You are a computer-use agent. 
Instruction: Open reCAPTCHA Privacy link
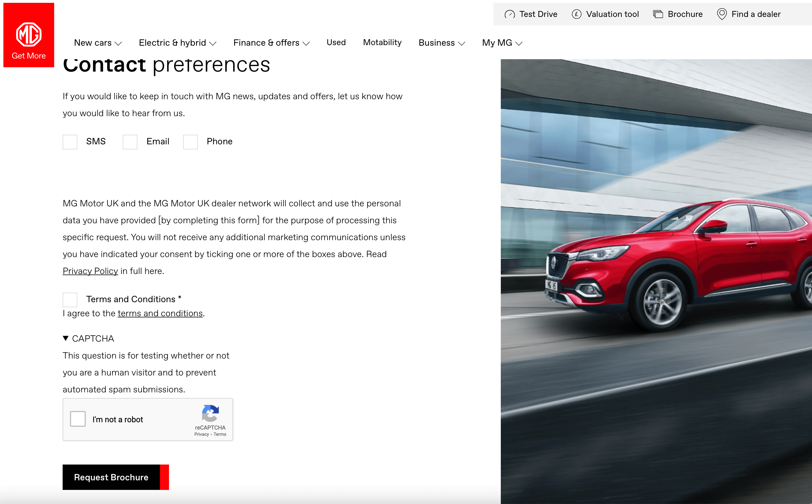coord(201,434)
